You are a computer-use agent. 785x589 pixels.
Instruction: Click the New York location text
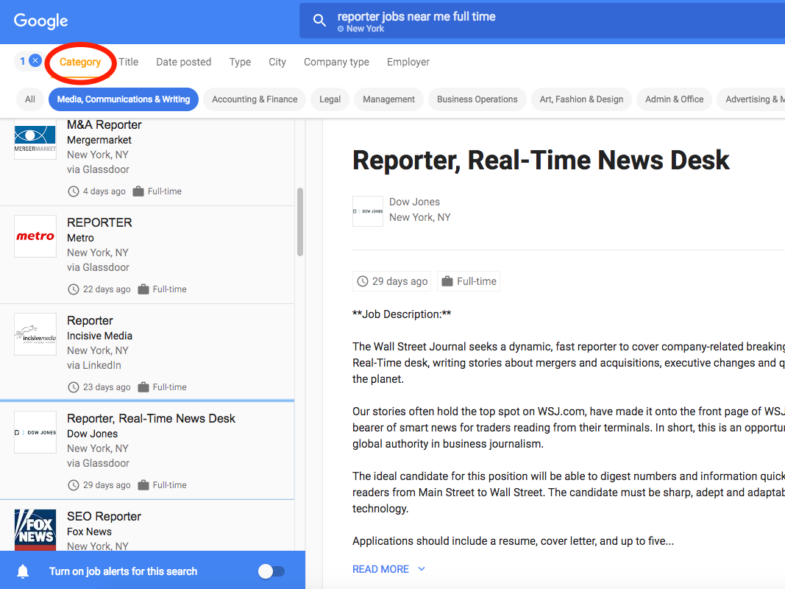click(x=365, y=29)
